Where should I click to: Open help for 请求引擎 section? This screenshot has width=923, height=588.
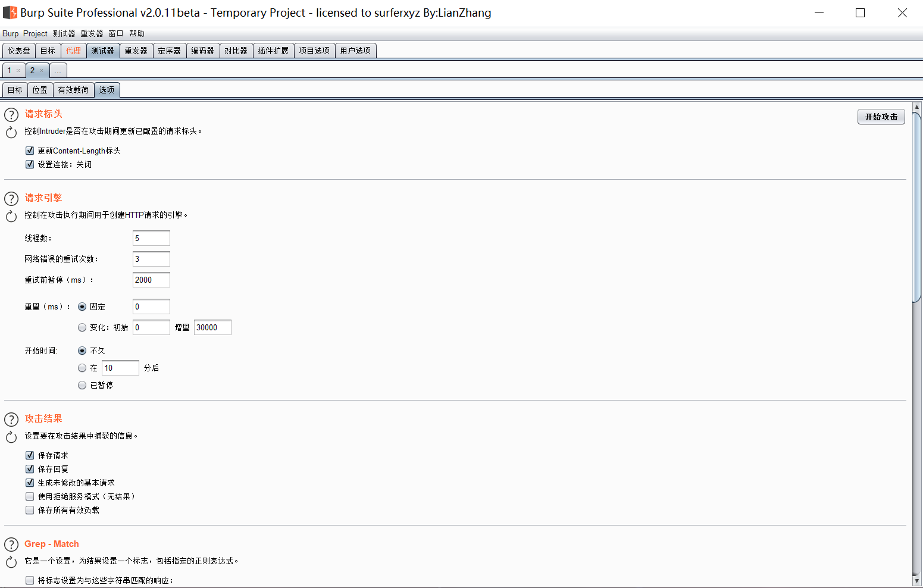coord(11,198)
